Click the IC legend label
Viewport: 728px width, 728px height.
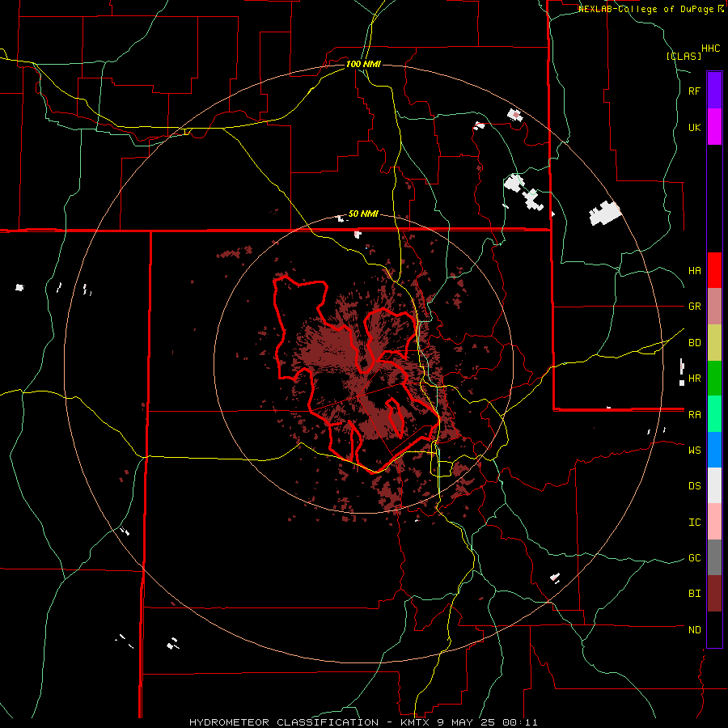coord(694,523)
